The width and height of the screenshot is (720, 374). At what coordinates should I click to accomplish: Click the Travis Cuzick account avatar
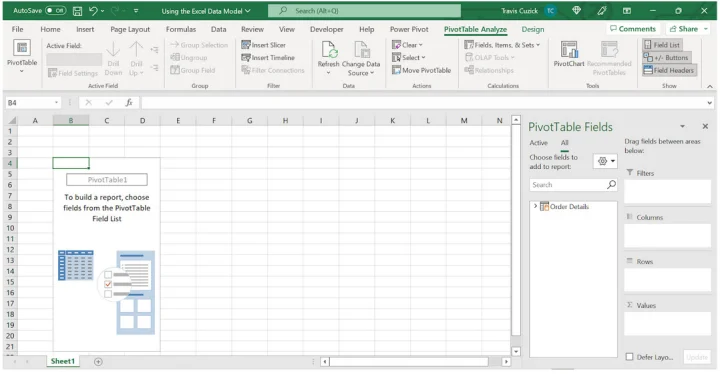click(x=550, y=11)
